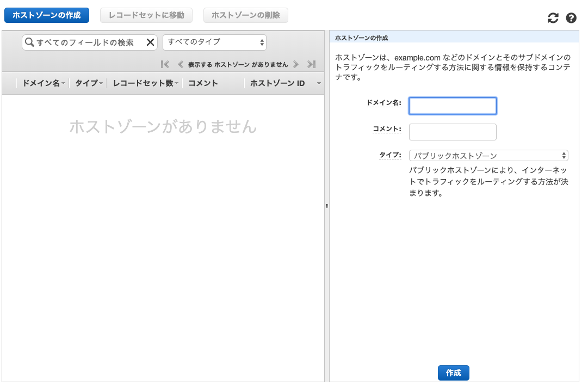
Task: Jump to first page of hosted zones
Action: pyautogui.click(x=165, y=64)
